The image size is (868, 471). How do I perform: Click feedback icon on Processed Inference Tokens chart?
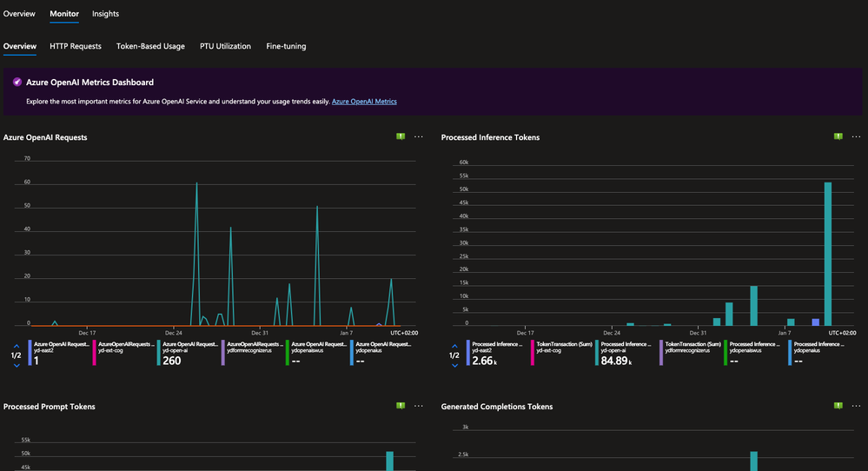[x=838, y=136]
